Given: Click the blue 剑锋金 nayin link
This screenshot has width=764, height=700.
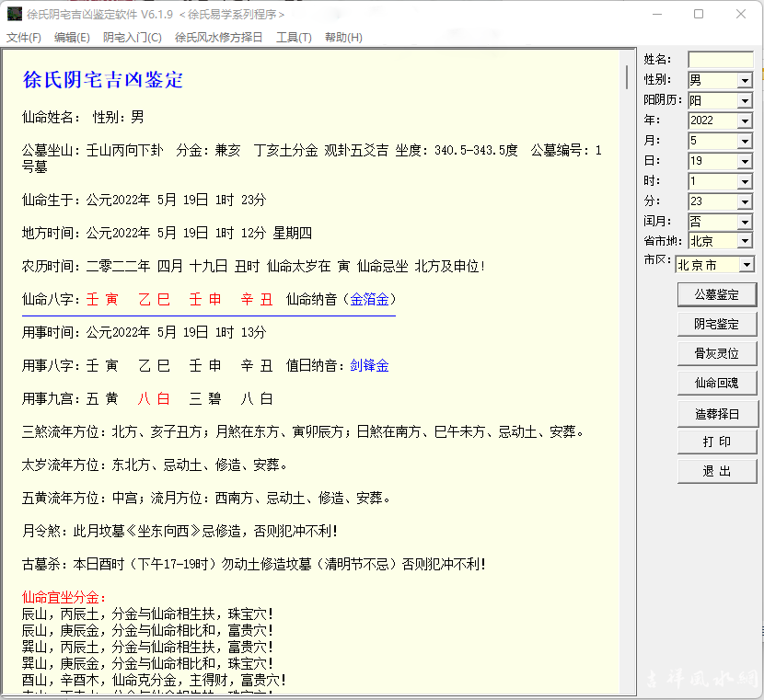Looking at the screenshot, I should pyautogui.click(x=369, y=365).
